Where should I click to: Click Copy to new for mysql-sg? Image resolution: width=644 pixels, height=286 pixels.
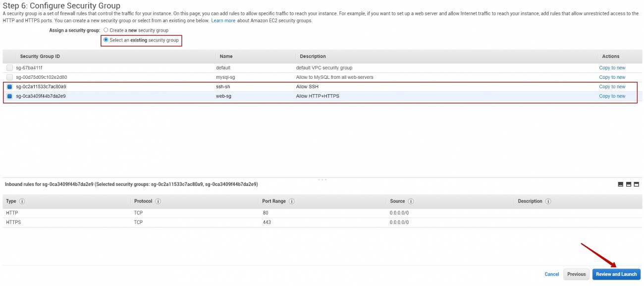[612, 77]
